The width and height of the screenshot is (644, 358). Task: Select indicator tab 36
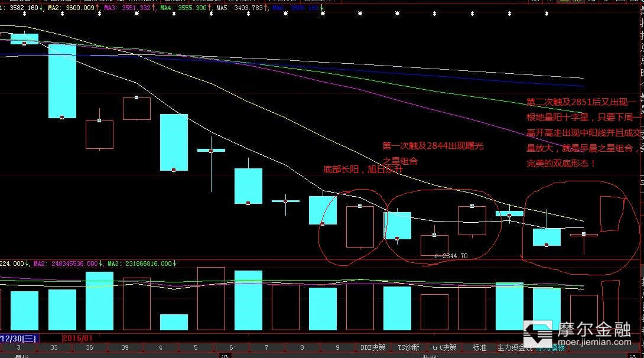pyautogui.click(x=89, y=348)
